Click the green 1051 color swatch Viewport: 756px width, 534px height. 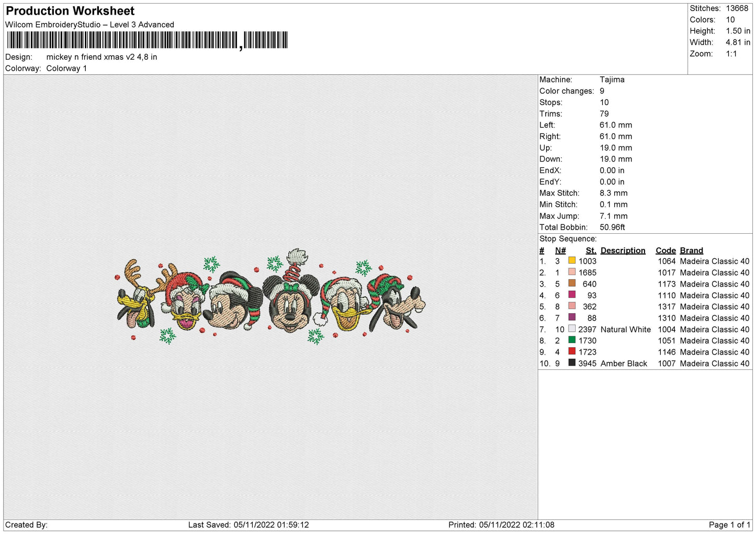click(572, 340)
